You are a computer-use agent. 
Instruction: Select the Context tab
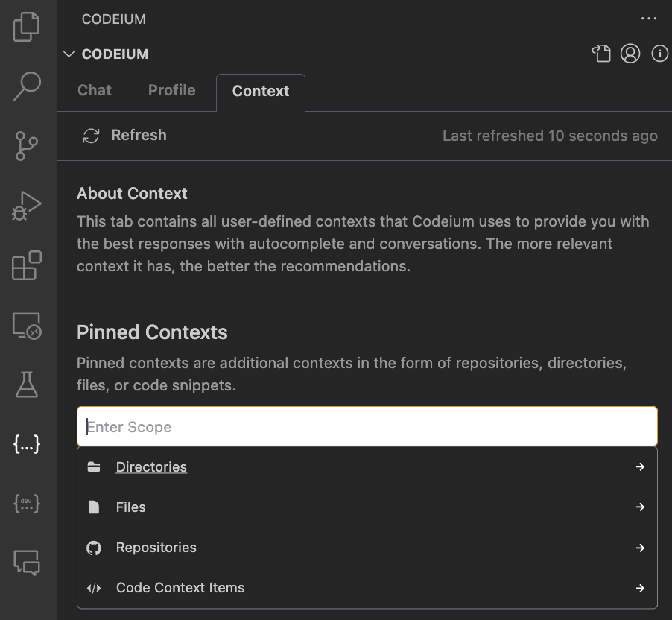click(x=261, y=92)
